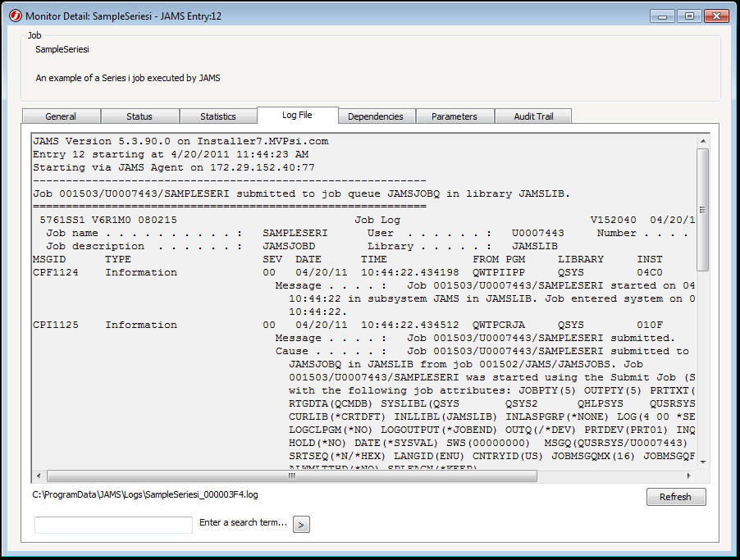The width and height of the screenshot is (740, 560).
Task: Click the '5761SS1 V6R1M0 080215' text
Action: (108, 220)
